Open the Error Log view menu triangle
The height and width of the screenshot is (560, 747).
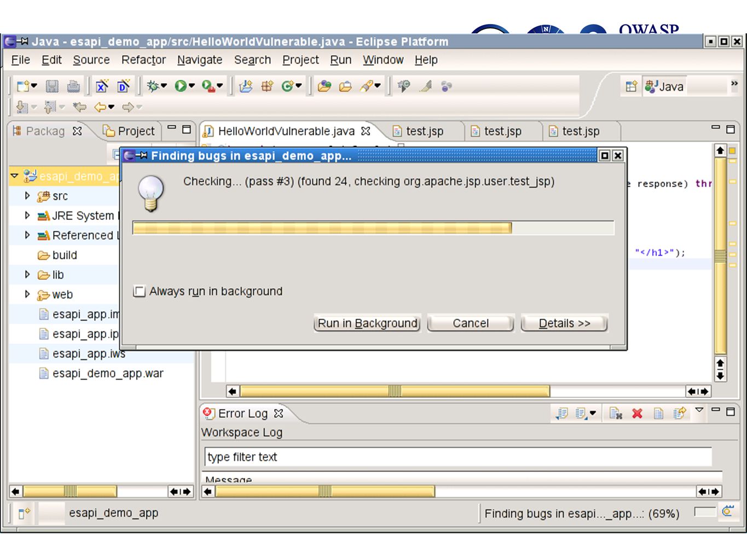(699, 410)
